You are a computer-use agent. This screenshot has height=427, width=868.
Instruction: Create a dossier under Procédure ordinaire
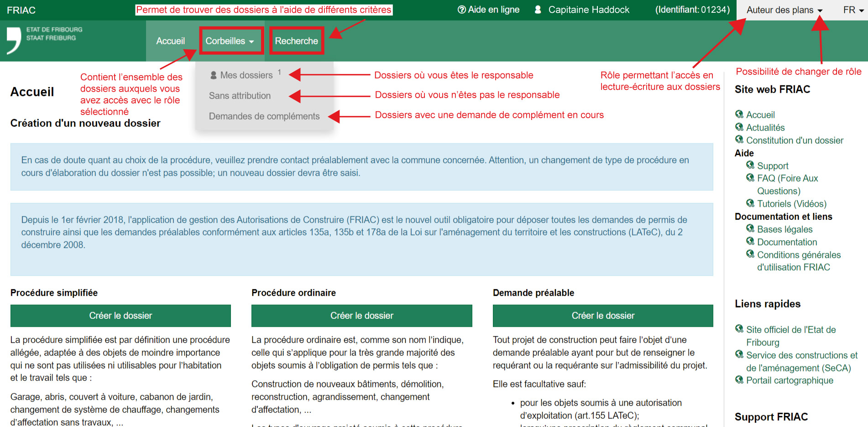click(361, 316)
